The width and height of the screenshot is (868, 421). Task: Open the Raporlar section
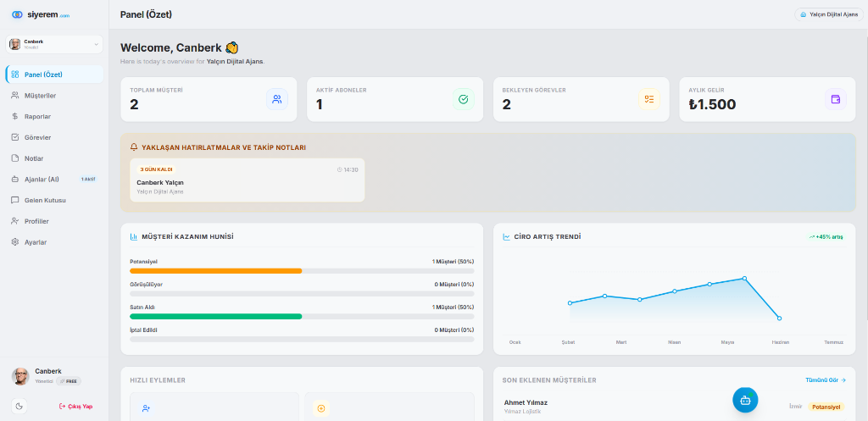point(54,116)
